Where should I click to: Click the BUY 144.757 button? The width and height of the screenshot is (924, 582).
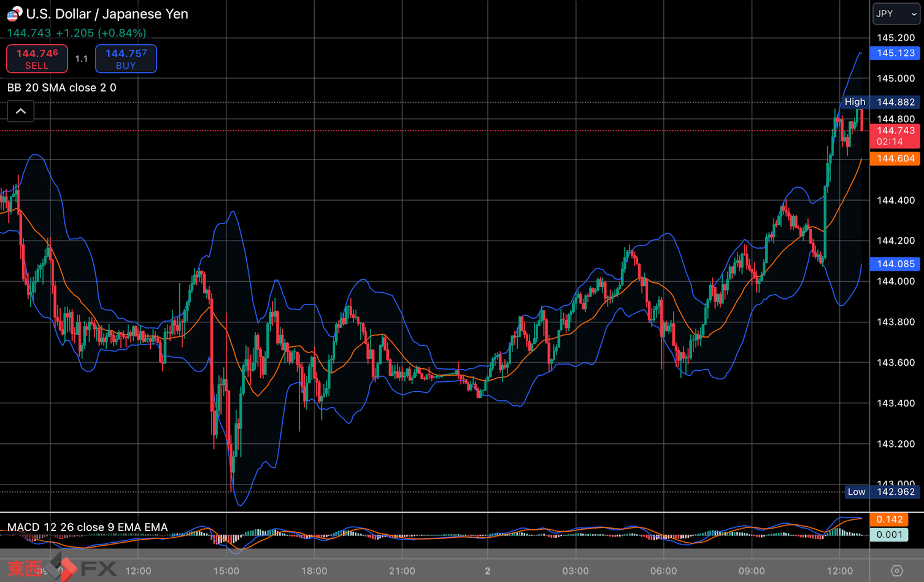pos(126,59)
